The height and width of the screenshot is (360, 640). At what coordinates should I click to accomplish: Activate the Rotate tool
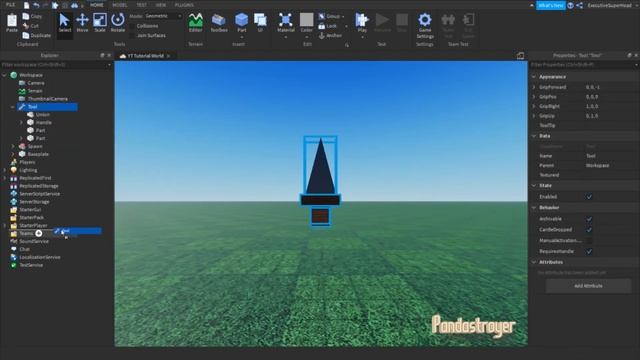[118, 22]
